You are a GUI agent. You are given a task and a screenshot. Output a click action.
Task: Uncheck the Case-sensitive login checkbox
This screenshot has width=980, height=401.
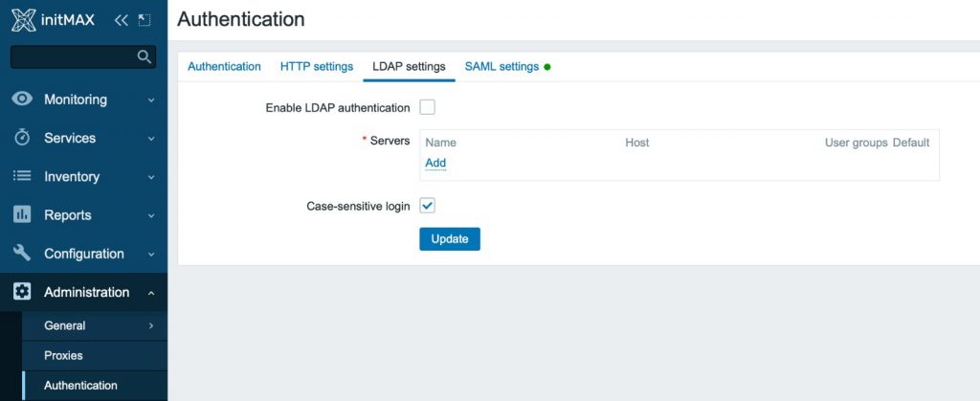[427, 206]
